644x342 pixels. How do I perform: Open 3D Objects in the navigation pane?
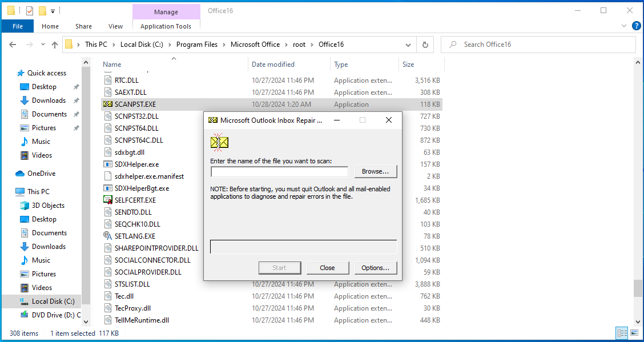point(48,206)
